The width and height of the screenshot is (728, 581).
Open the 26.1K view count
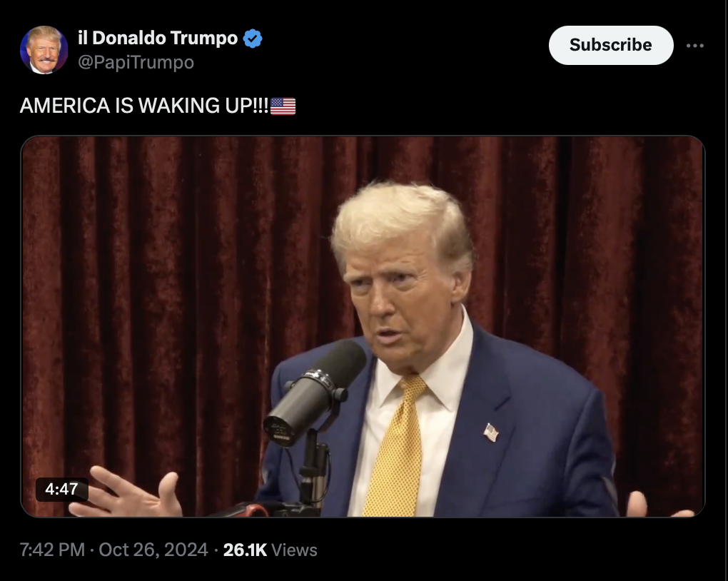245,550
